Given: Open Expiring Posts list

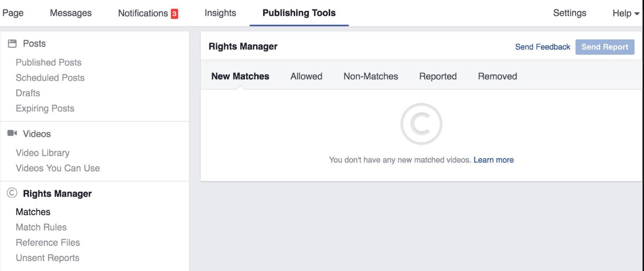Looking at the screenshot, I should (x=45, y=108).
